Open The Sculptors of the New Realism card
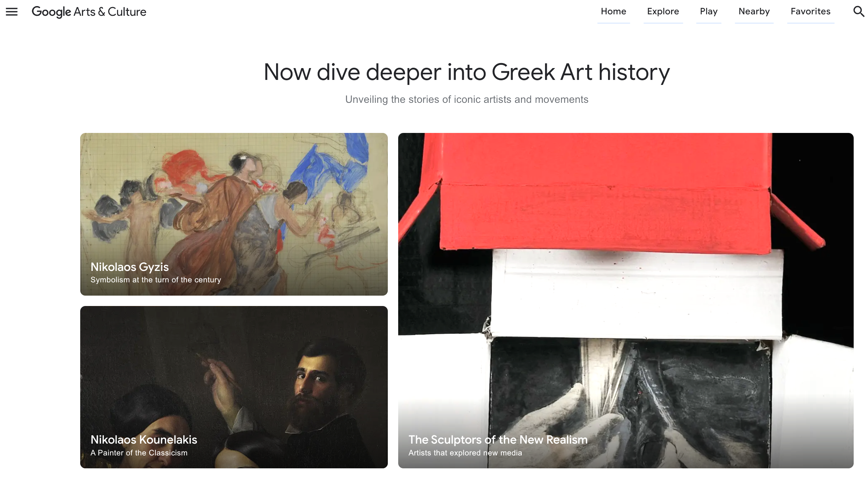 [626, 301]
